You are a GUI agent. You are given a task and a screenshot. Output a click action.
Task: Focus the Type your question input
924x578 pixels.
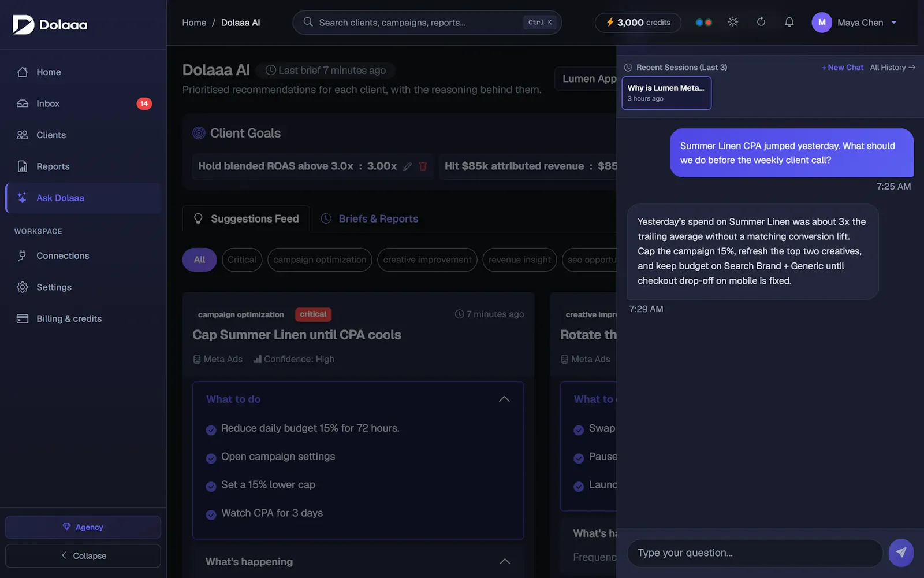coord(755,553)
